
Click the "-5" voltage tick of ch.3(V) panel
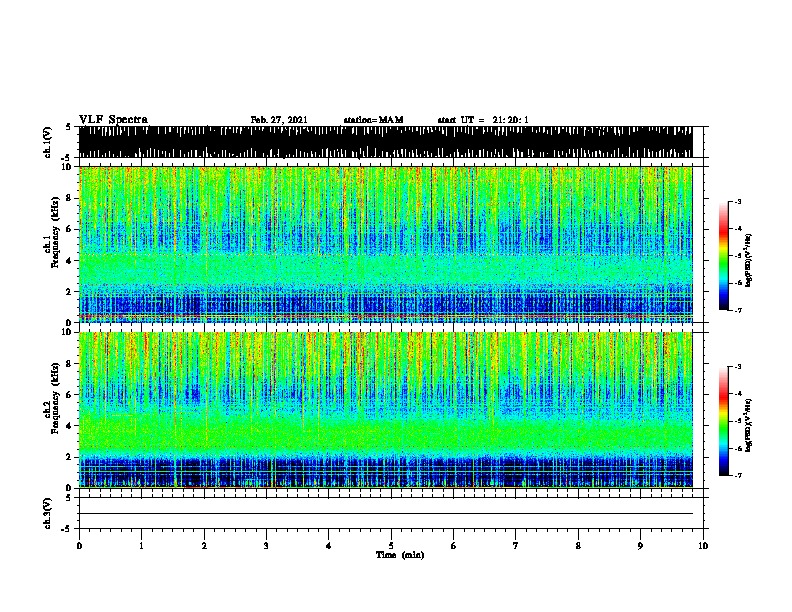[66, 529]
